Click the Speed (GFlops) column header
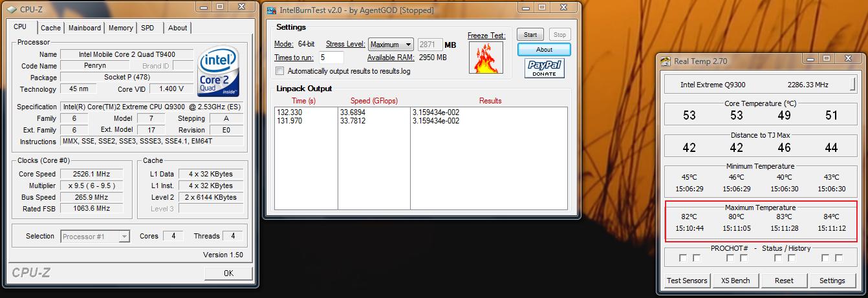The image size is (868, 298). click(x=374, y=101)
